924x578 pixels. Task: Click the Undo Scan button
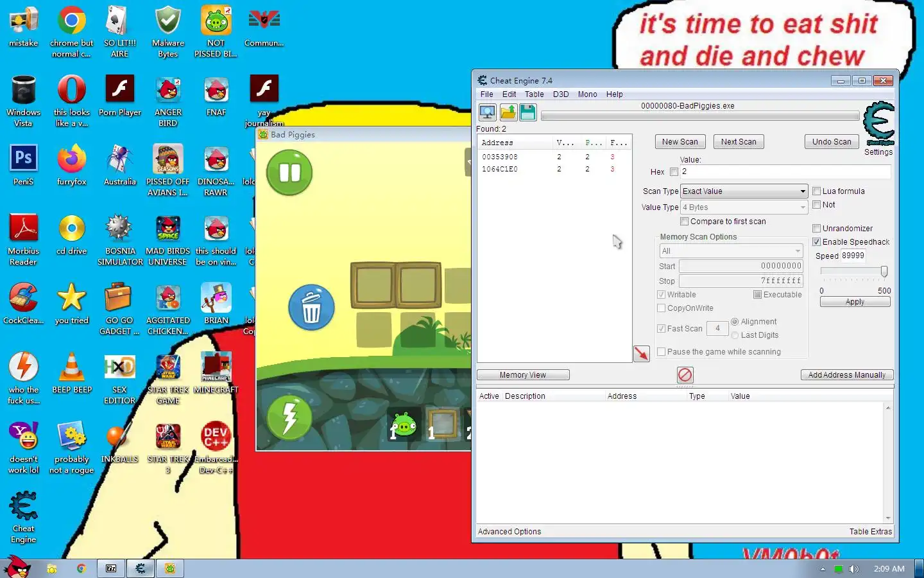[832, 142]
